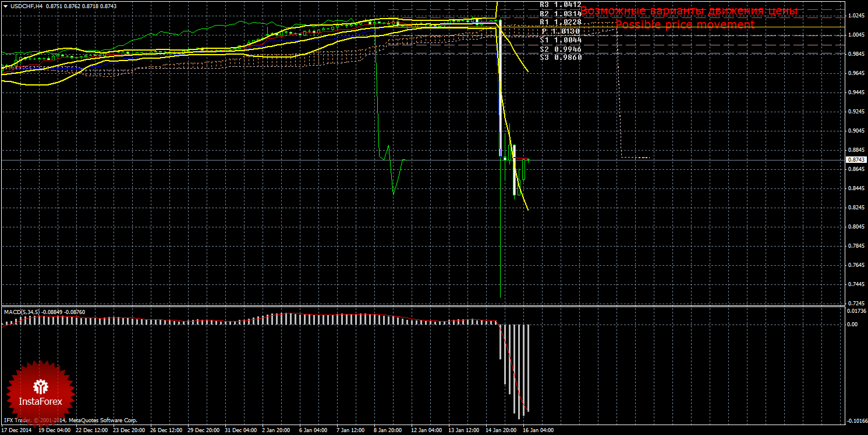Viewport: 868px width, 435px height.
Task: Click the current price tag 0.8743
Action: pyautogui.click(x=855, y=159)
